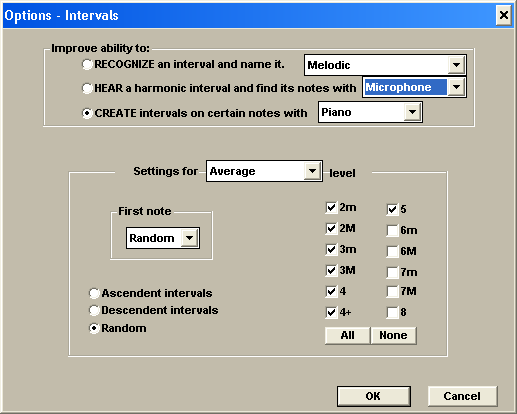The image size is (517, 414).
Task: Toggle the 4+ tritone checkbox
Action: [x=331, y=312]
